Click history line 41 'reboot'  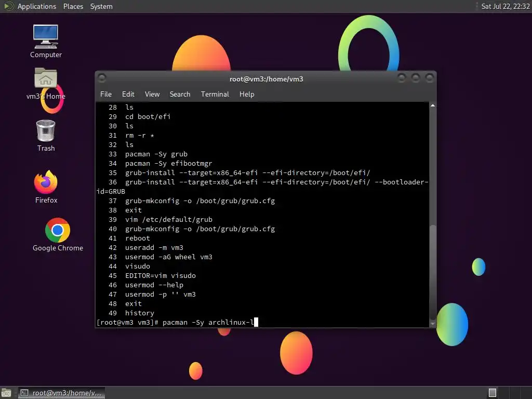coord(137,238)
